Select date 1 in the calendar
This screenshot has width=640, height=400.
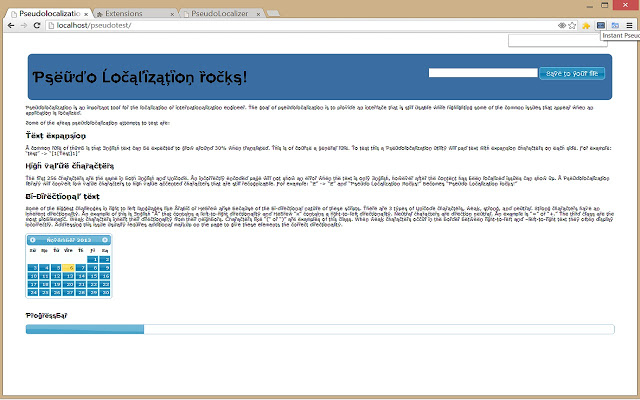coord(93,259)
